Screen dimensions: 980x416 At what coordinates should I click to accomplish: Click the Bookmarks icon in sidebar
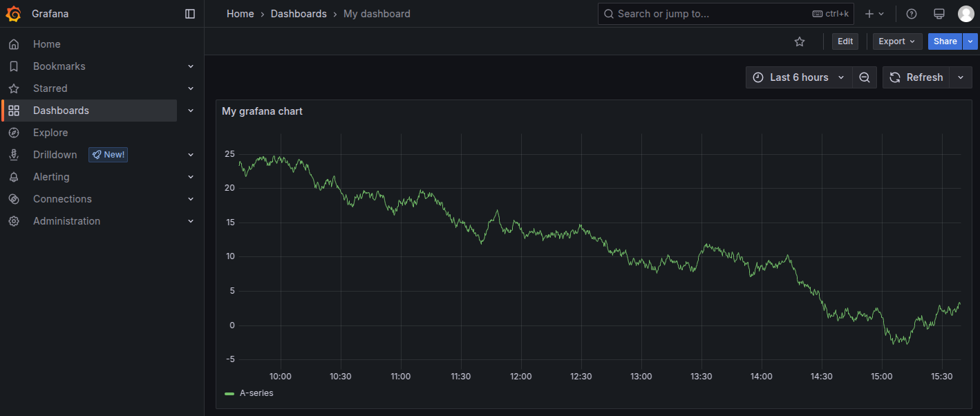coord(14,66)
